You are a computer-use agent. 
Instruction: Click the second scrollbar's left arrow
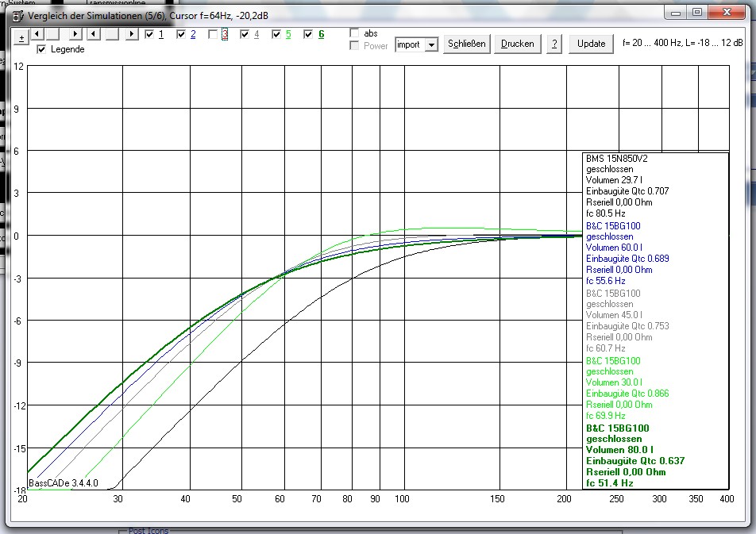click(x=94, y=34)
